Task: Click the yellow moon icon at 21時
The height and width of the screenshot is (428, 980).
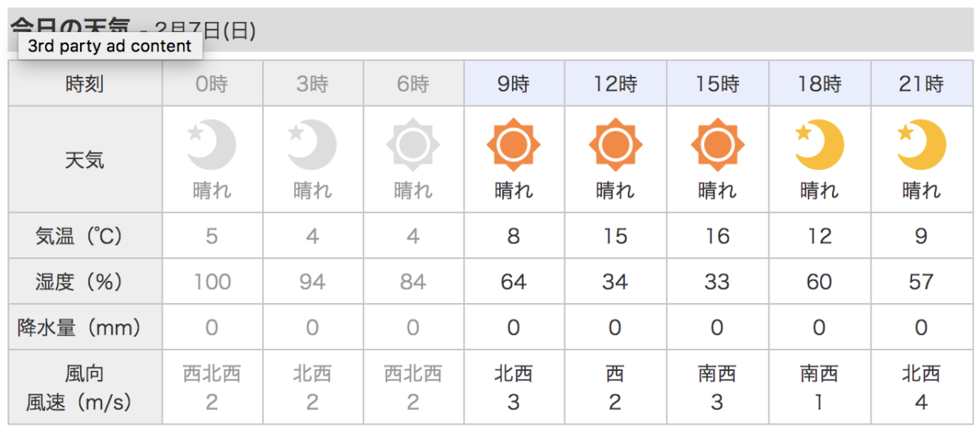Action: click(921, 145)
